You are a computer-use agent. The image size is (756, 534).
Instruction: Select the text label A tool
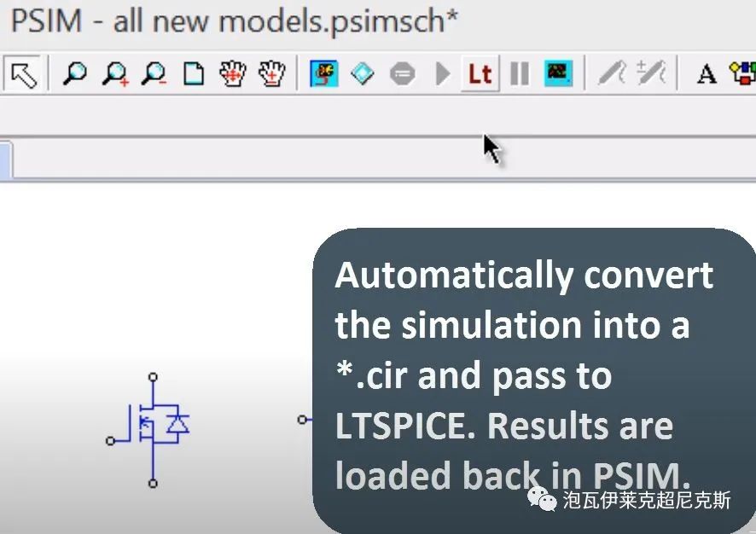(x=707, y=74)
